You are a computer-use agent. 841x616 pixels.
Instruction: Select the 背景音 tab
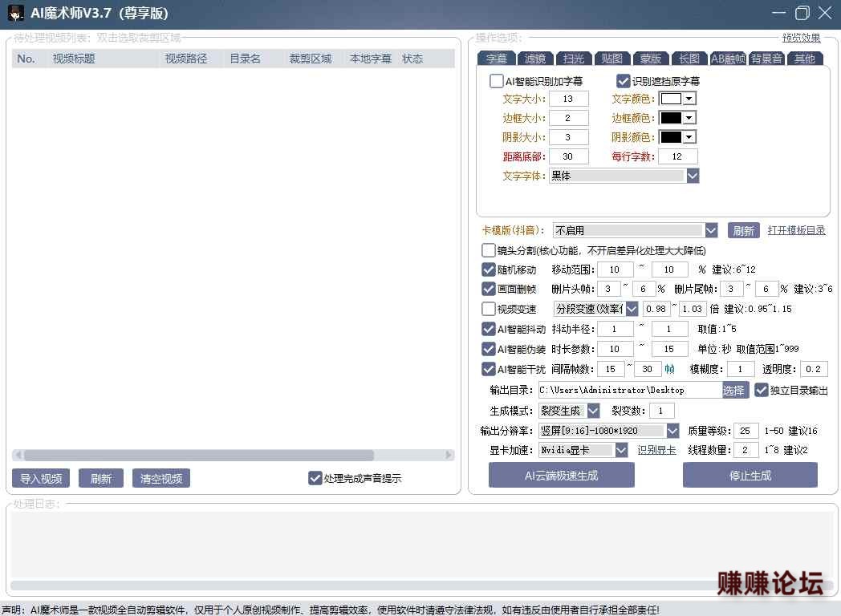pyautogui.click(x=766, y=59)
